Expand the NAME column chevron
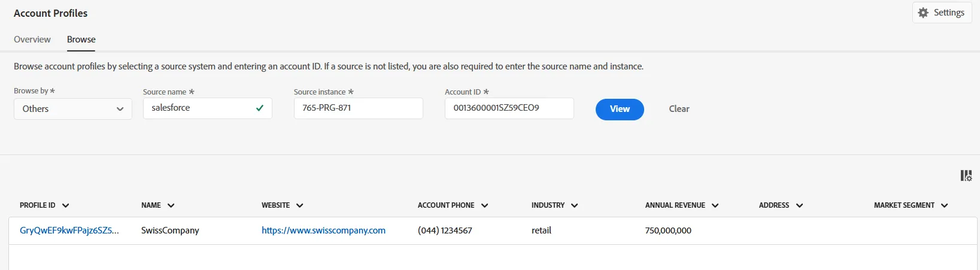Viewport: 980px width, 270px height. point(171,205)
